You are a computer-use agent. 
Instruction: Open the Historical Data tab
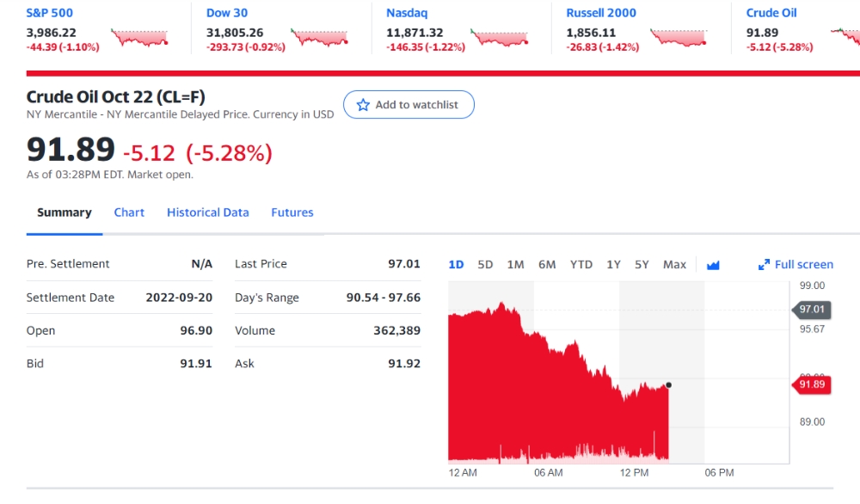(208, 212)
